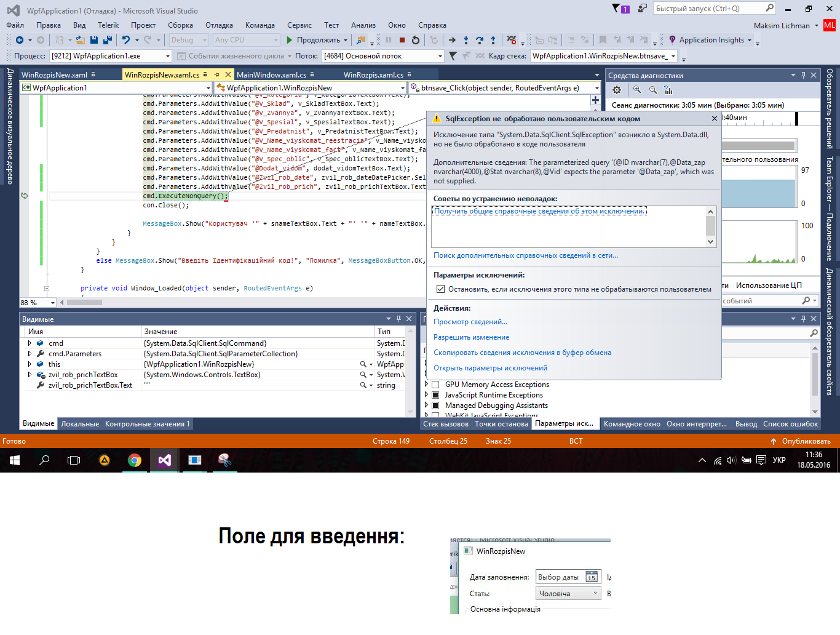The height and width of the screenshot is (635, 840).
Task: Toggle the Managed Debugging Assistants checkbox
Action: tap(435, 405)
